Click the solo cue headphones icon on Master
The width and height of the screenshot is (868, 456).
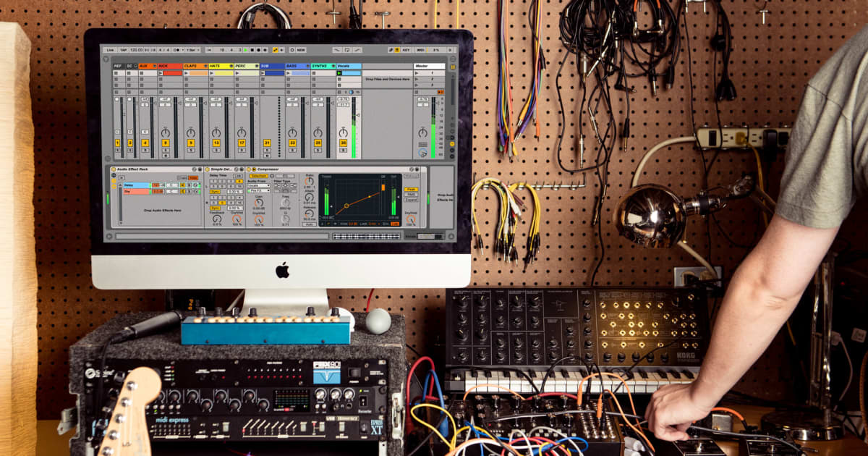click(x=423, y=153)
